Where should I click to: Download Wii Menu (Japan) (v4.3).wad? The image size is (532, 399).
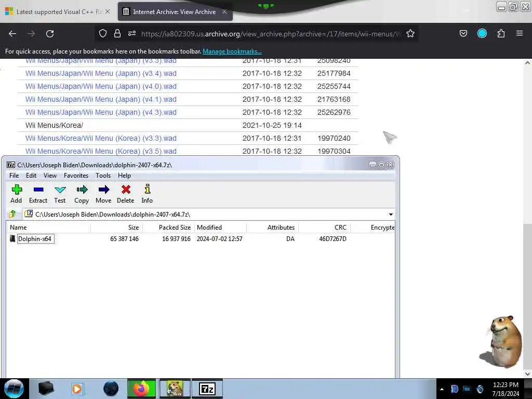coord(101,112)
